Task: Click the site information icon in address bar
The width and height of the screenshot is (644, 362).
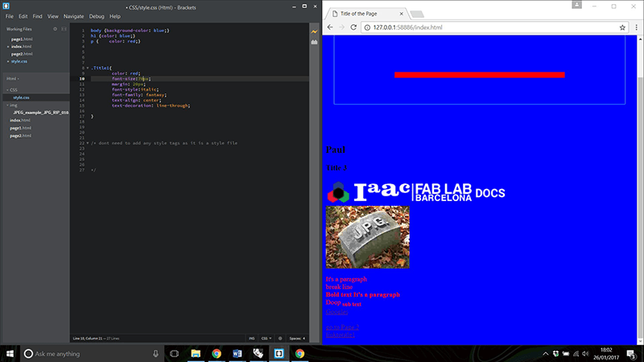Action: tap(367, 27)
